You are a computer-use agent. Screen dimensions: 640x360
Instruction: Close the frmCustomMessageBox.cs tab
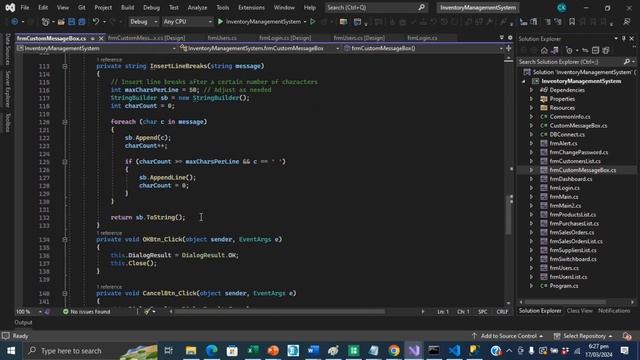(x=101, y=38)
